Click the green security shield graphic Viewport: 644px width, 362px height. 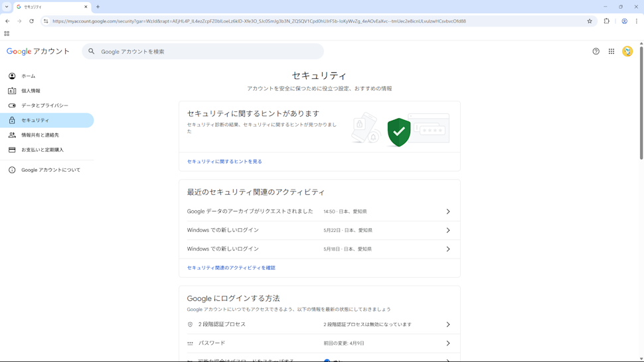399,132
